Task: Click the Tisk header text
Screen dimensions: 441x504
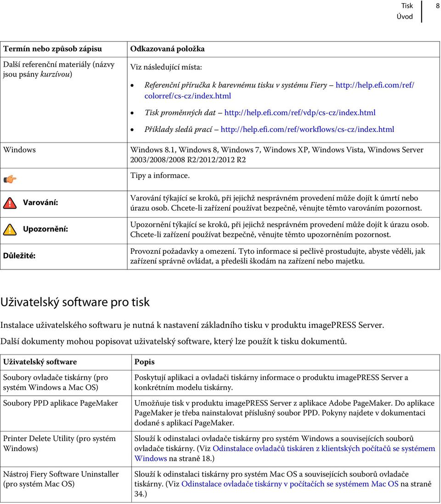Action: pyautogui.click(x=407, y=6)
